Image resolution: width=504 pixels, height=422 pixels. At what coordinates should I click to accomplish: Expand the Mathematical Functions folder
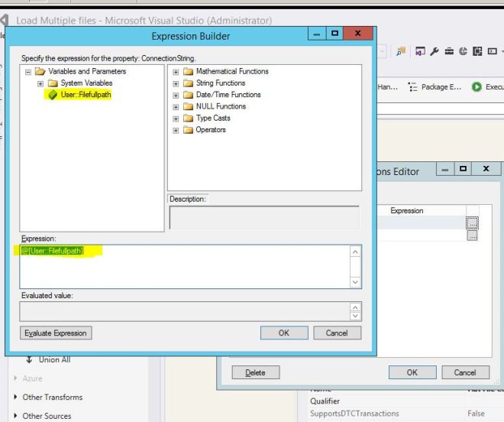(x=176, y=72)
